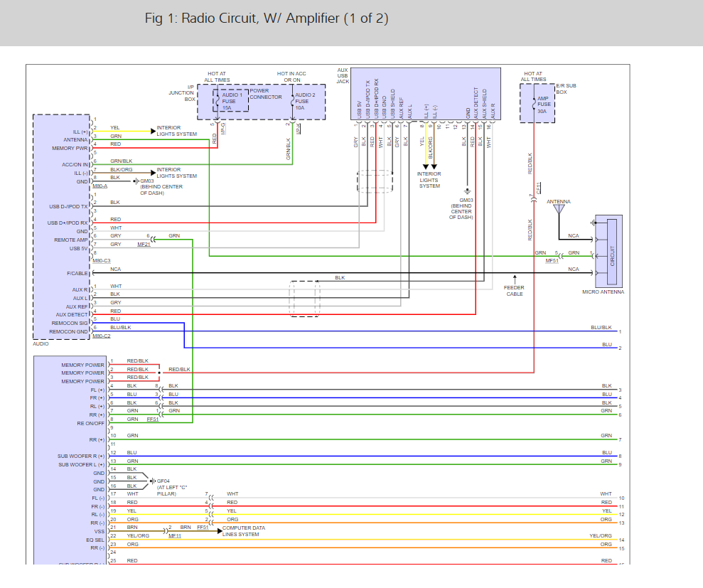Click the antenna triangle symbol

pos(559,209)
